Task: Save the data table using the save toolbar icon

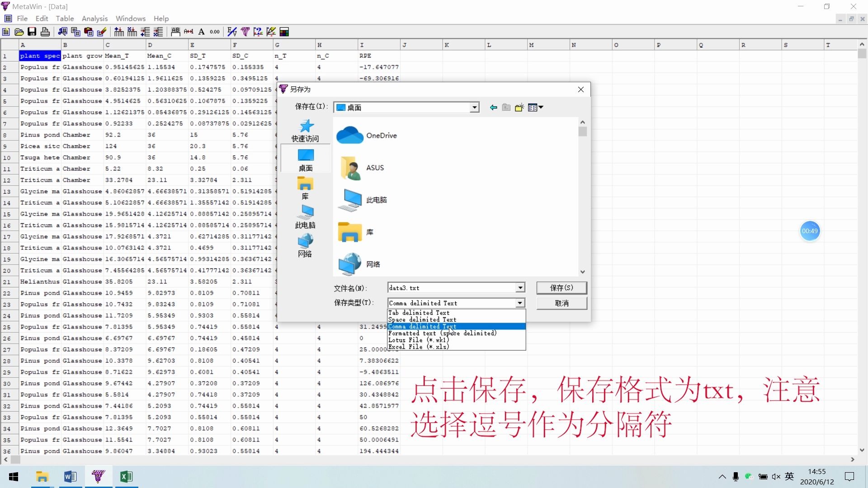Action: [x=32, y=32]
